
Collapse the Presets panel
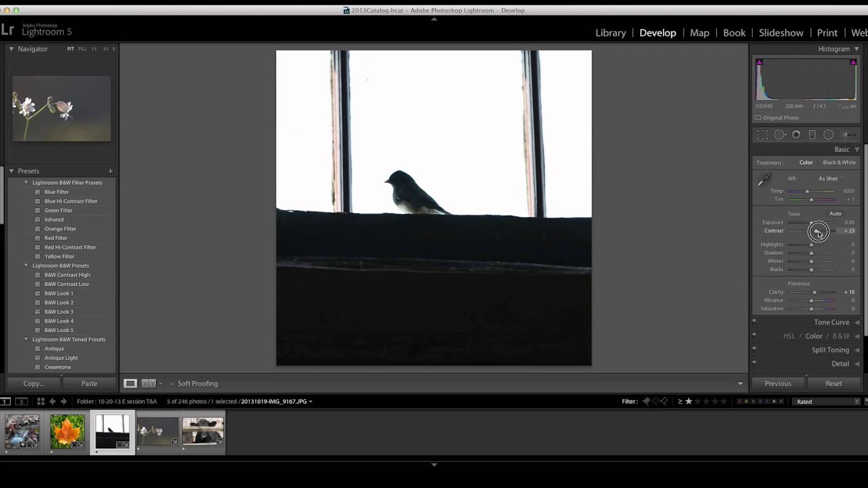[11, 171]
